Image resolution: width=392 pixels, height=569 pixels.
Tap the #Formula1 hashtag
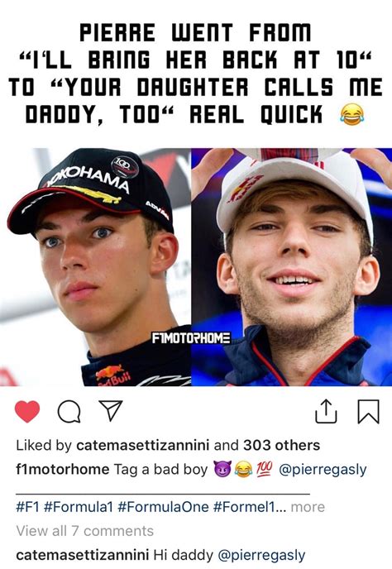pyautogui.click(x=79, y=507)
